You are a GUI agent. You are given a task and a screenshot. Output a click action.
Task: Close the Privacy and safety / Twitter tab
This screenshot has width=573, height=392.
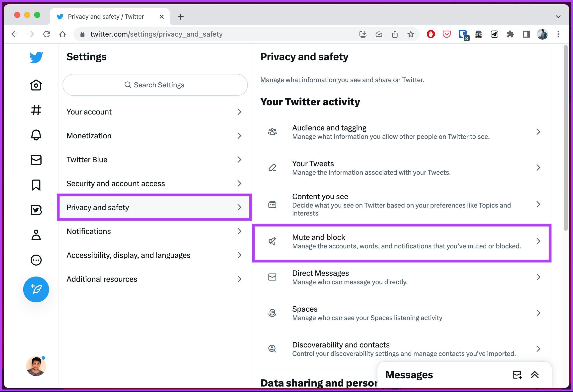162,17
